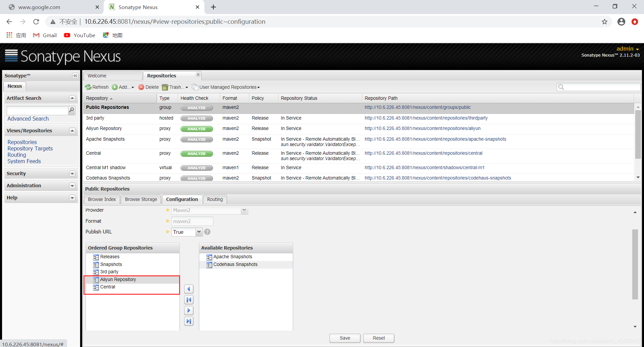This screenshot has height=347, width=644.
Task: Open a new browser tab
Action: 213,7
